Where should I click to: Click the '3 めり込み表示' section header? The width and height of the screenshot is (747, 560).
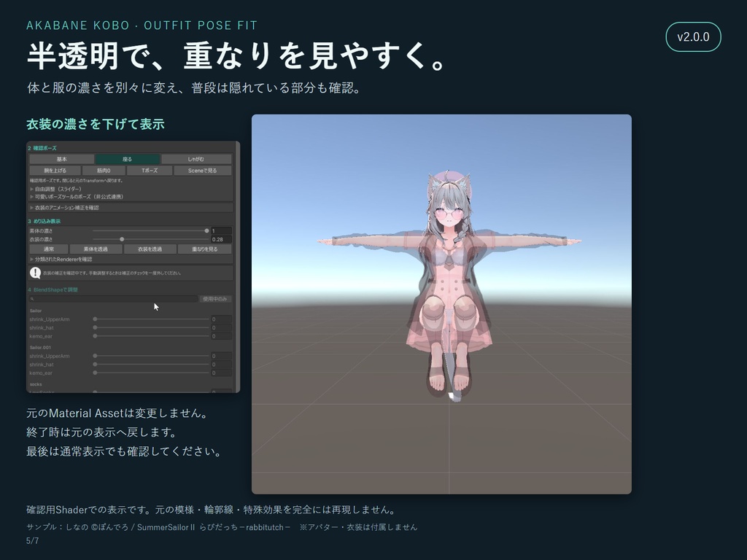coord(44,222)
